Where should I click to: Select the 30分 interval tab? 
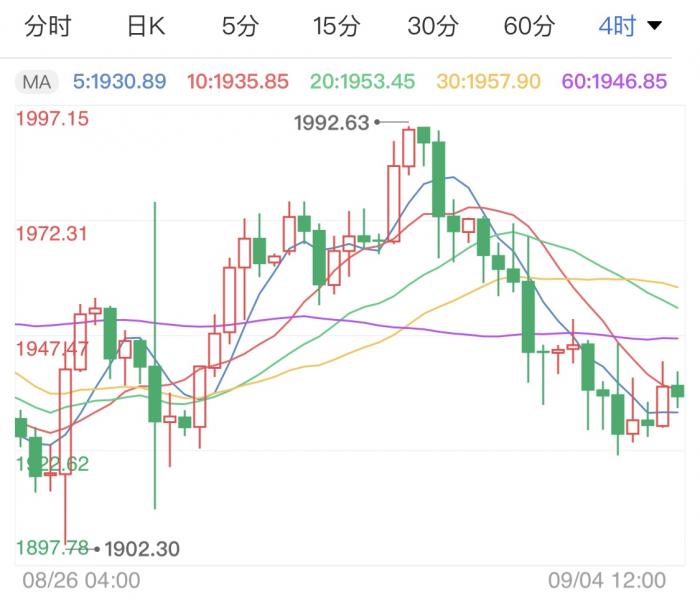pyautogui.click(x=432, y=27)
